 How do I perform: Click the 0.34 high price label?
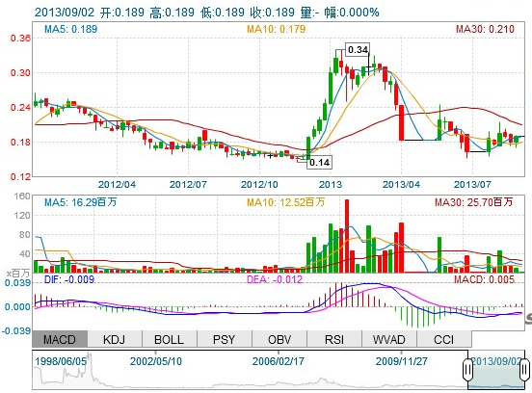point(358,50)
